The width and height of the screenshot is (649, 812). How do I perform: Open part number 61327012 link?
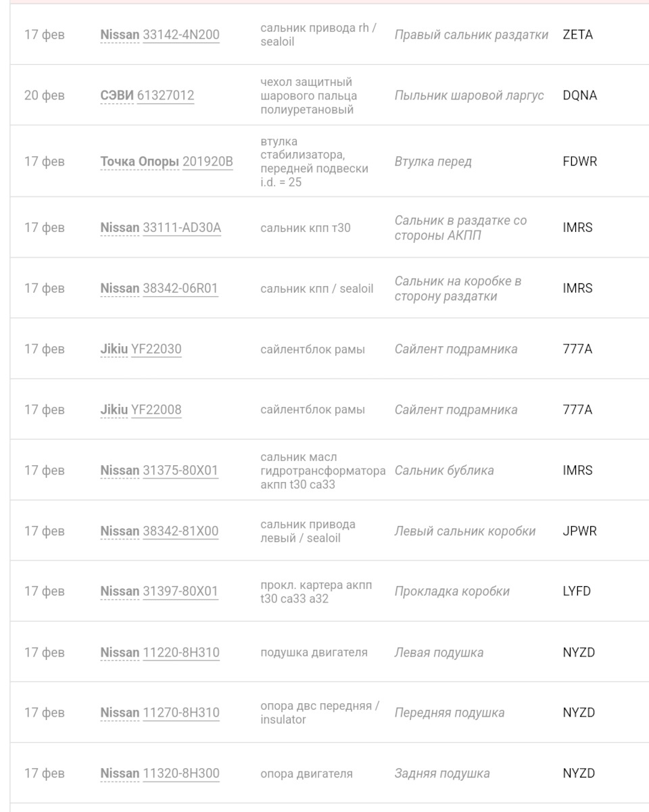(x=166, y=95)
